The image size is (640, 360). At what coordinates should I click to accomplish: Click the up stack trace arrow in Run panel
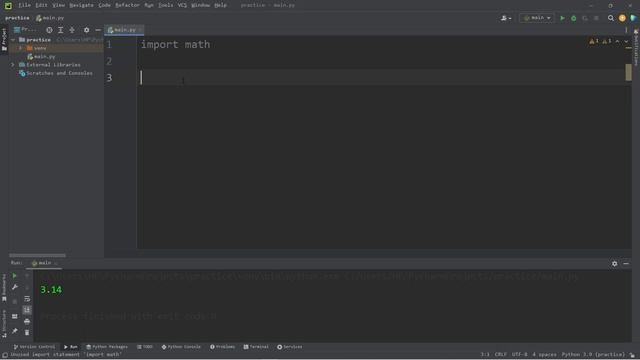[x=27, y=276]
